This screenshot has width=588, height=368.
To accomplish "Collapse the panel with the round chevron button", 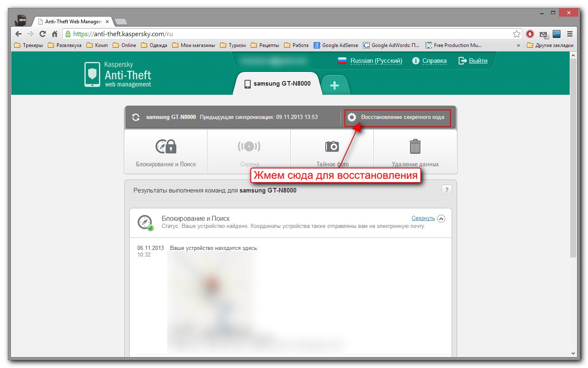I will pos(441,219).
